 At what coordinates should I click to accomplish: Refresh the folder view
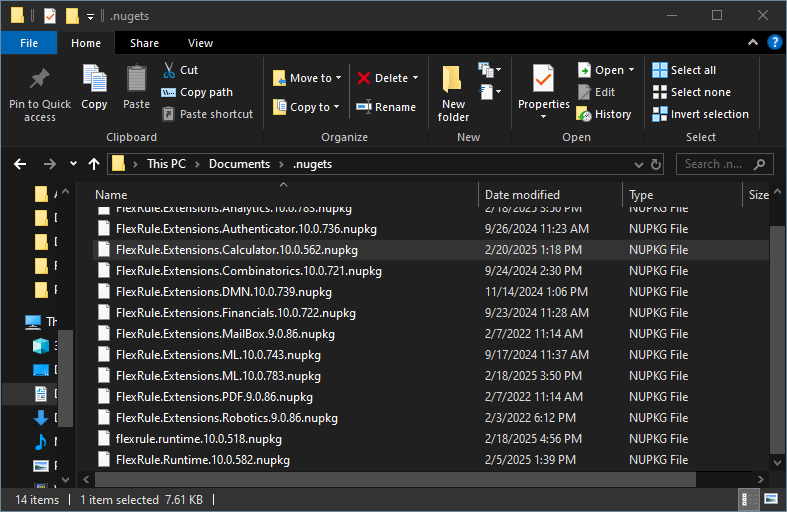tap(655, 165)
